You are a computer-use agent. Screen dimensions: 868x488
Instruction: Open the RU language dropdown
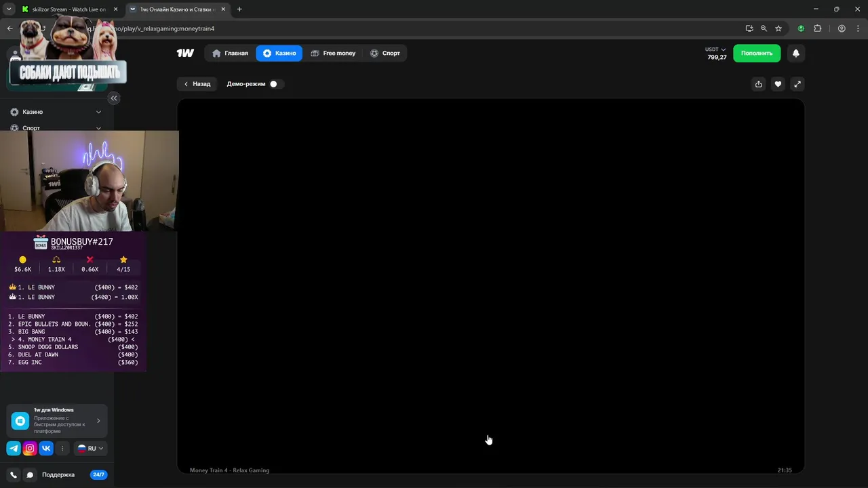point(90,448)
